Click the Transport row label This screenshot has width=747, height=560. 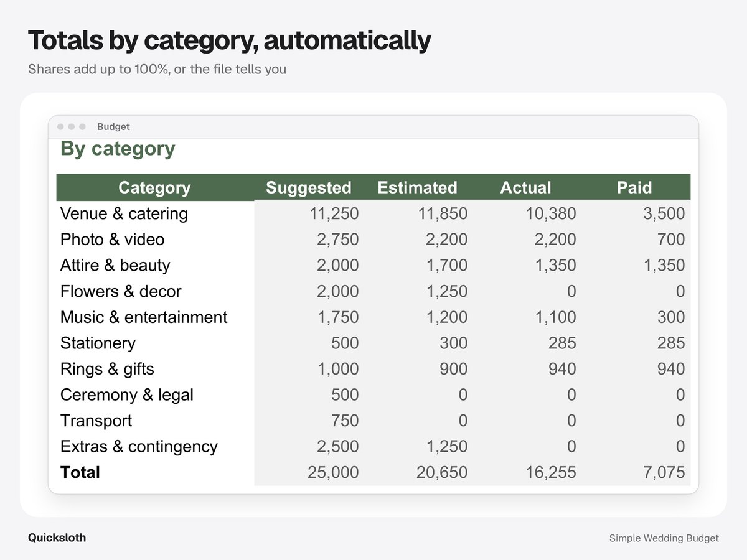pos(96,421)
